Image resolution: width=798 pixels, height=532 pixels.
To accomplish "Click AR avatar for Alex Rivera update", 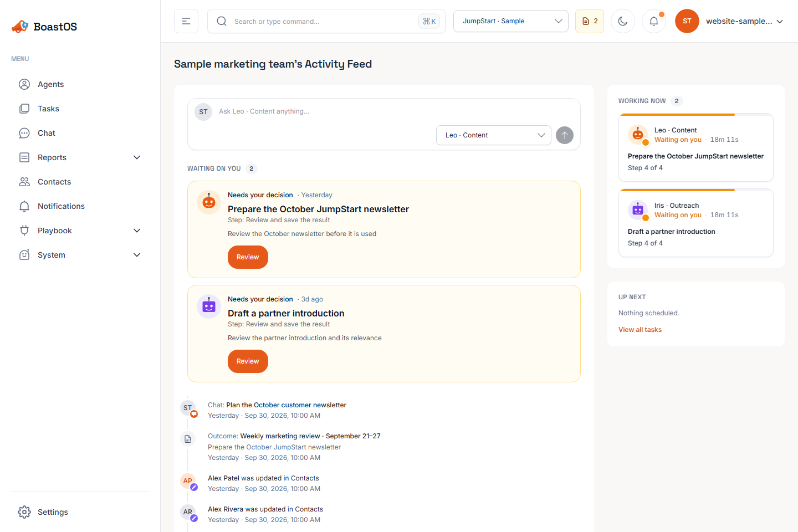I will click(188, 512).
